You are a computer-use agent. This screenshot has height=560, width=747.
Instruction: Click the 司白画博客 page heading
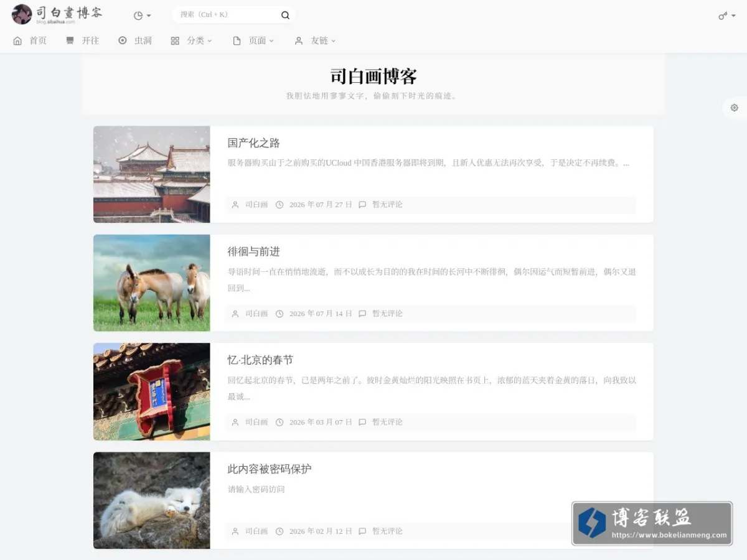pos(374,77)
